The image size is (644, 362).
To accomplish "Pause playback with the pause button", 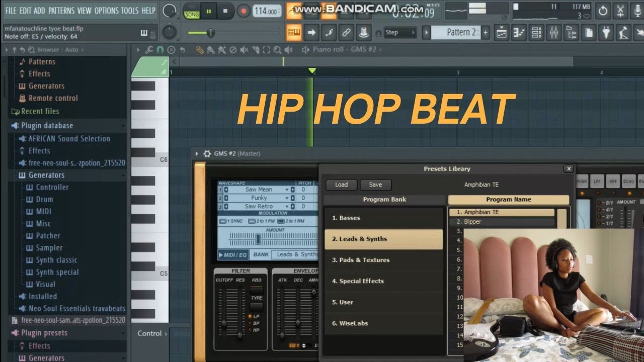I will (x=208, y=11).
